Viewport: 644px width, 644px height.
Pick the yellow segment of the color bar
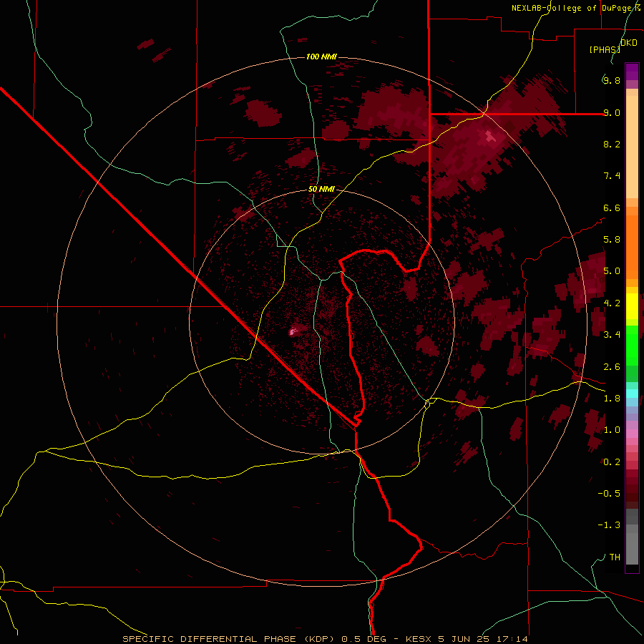pyautogui.click(x=632, y=306)
